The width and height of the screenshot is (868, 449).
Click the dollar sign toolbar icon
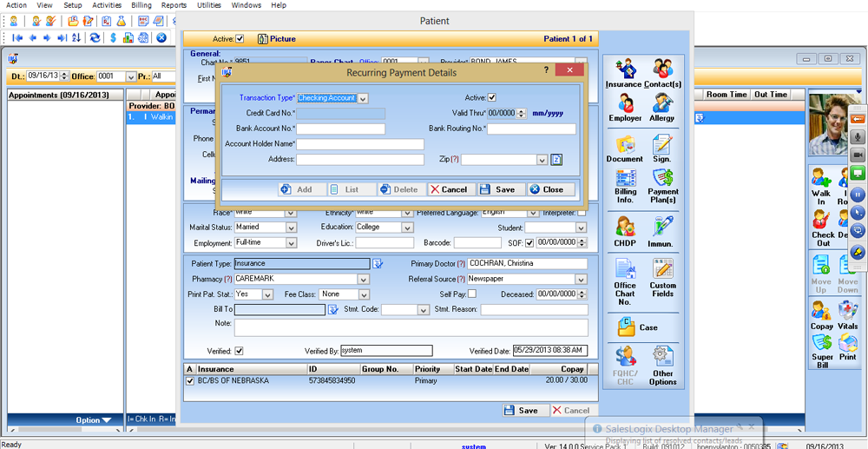113,37
